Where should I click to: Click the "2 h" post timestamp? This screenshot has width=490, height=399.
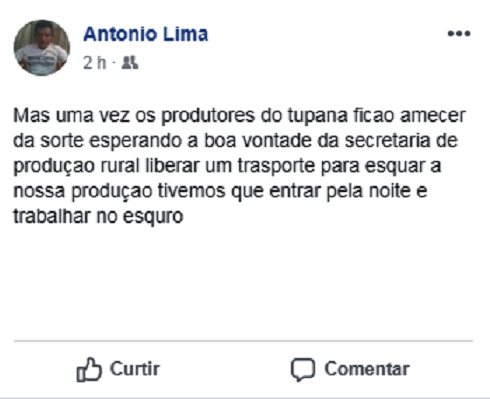point(94,63)
